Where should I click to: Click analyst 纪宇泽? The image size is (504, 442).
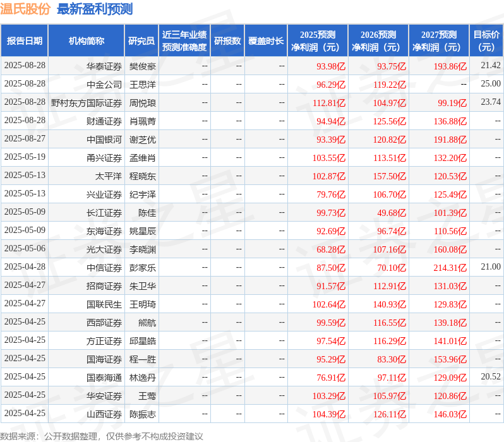pyautogui.click(x=142, y=195)
